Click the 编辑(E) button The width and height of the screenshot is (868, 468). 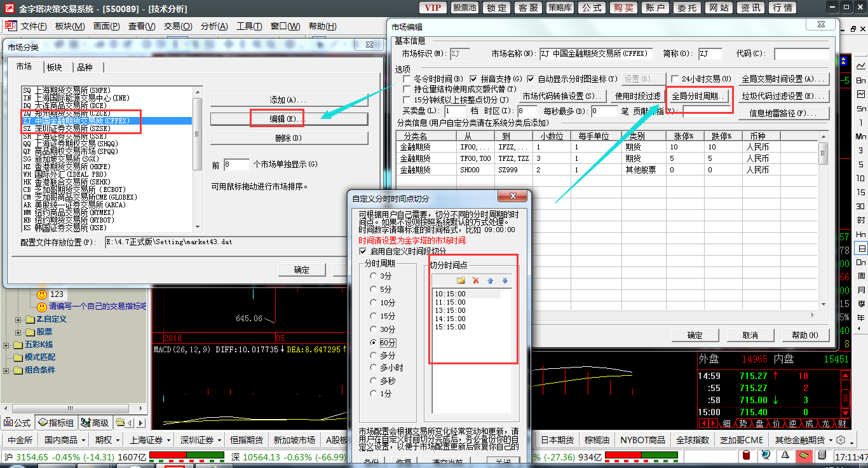[289, 119]
